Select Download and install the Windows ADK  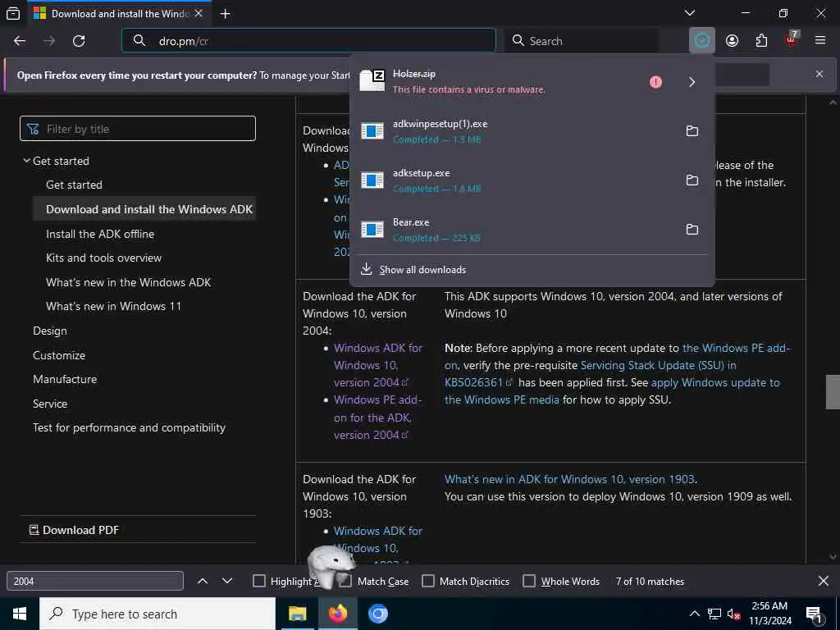(x=149, y=209)
